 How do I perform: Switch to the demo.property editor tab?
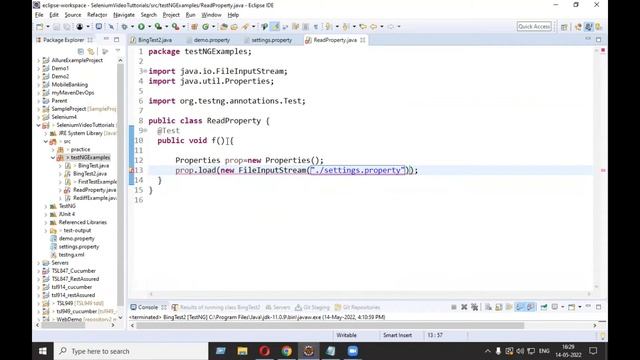[x=211, y=40]
